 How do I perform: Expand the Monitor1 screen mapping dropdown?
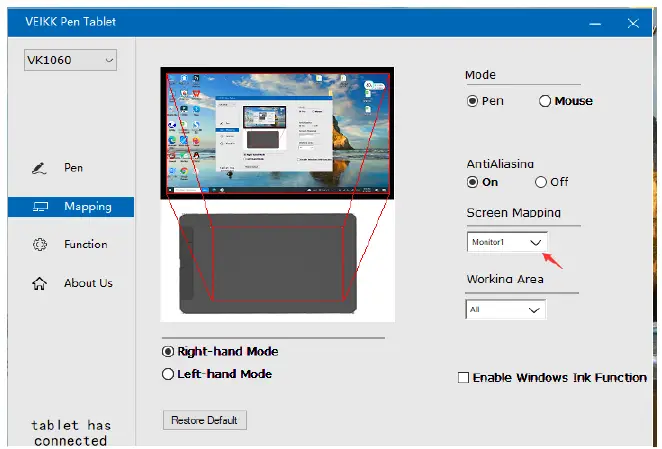(507, 242)
